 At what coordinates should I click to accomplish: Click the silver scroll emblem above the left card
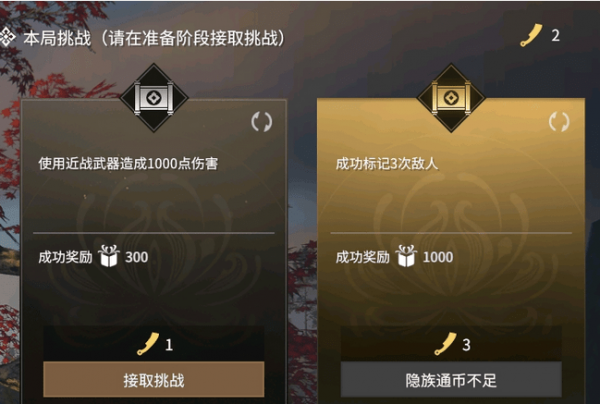[154, 98]
